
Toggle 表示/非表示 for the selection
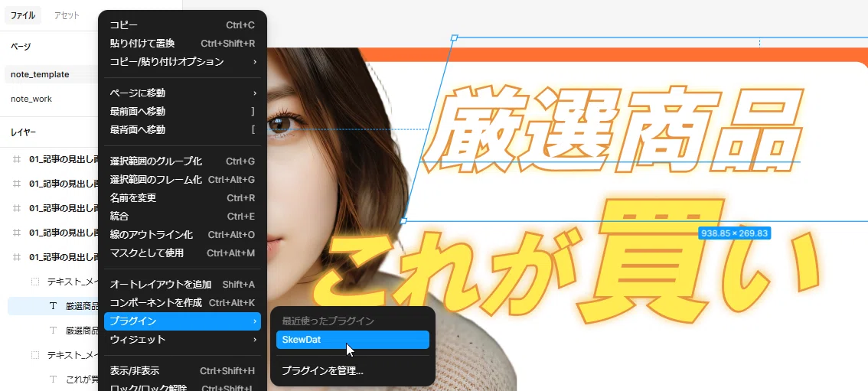(182, 370)
